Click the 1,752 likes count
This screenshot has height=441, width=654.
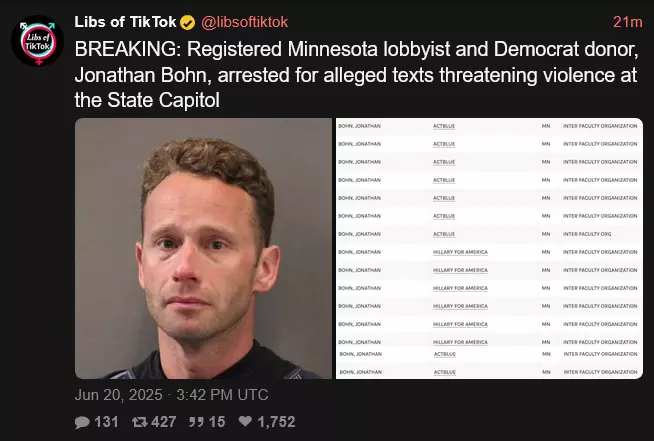coord(276,422)
